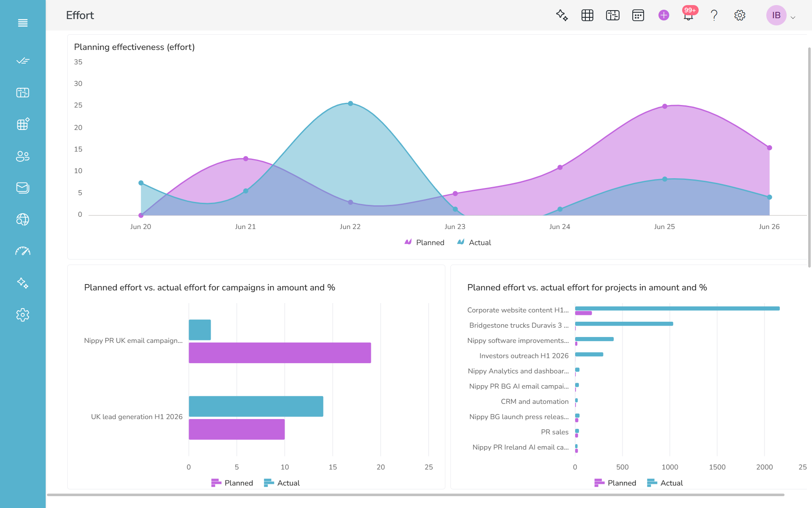This screenshot has height=508, width=812.
Task: Open the grid with diamond sidebar icon
Action: (23, 124)
